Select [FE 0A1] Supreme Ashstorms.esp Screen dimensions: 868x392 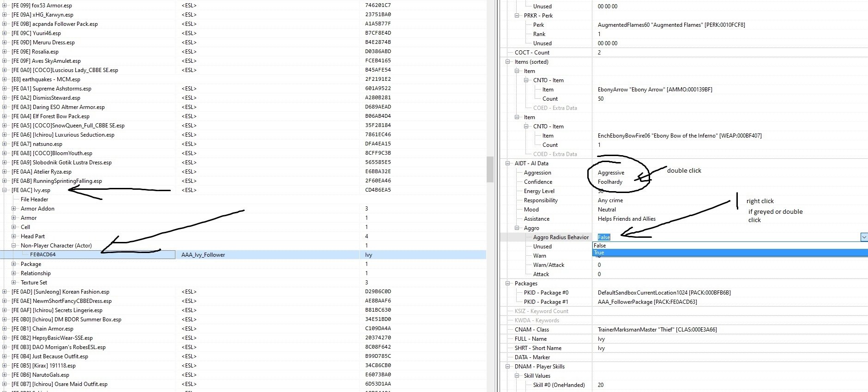(x=51, y=89)
